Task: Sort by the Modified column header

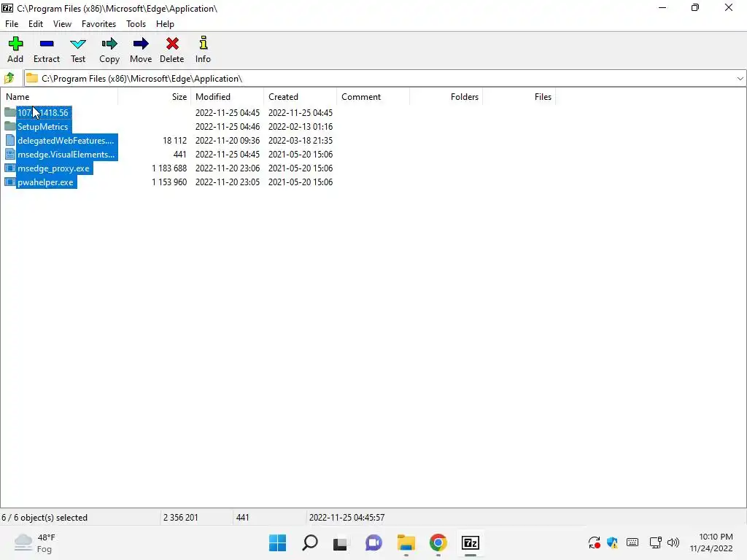Action: pos(228,97)
